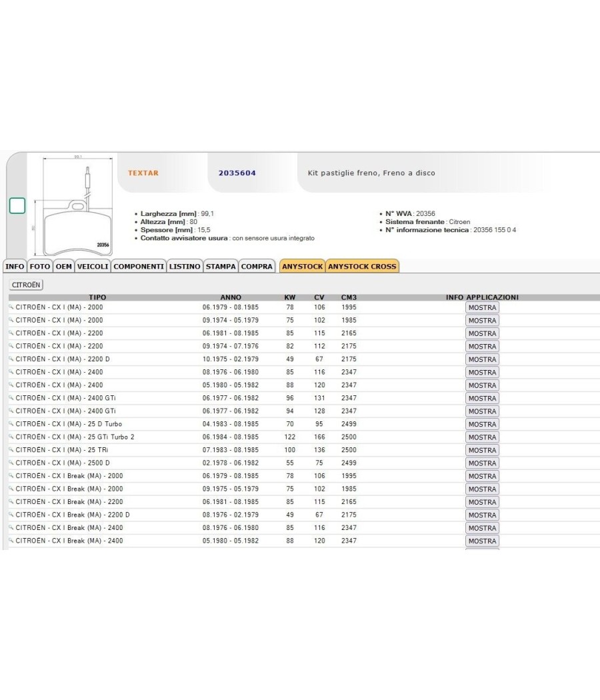Tick the checkbox beside the brake pad image
The image size is (600, 700).
click(x=17, y=205)
